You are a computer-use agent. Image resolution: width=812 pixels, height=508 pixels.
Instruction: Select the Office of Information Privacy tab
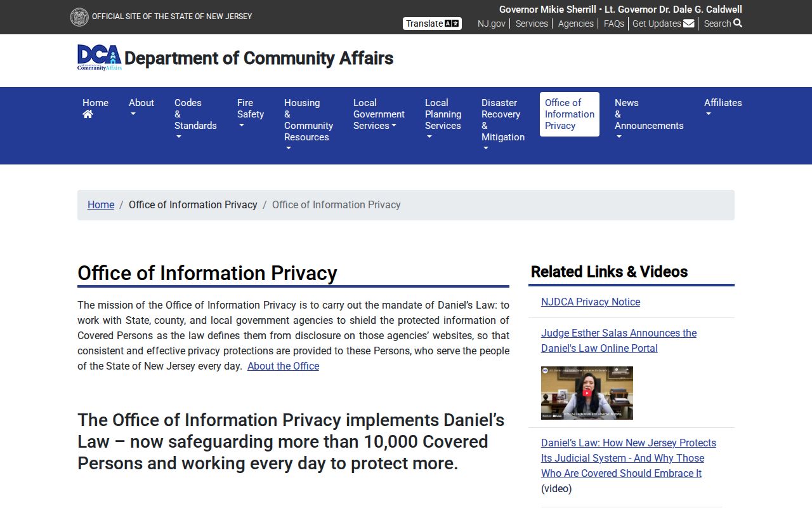[x=570, y=114]
